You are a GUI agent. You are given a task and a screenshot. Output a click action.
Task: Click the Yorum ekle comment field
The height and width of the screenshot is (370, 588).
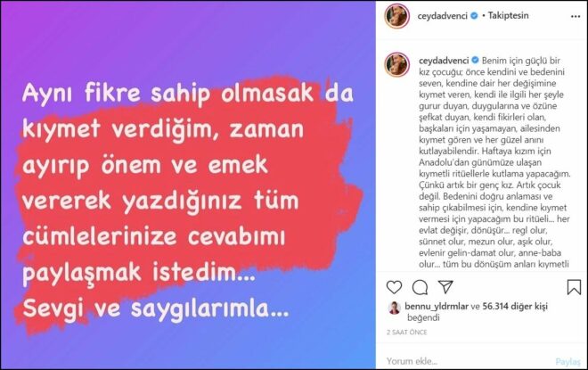469,361
